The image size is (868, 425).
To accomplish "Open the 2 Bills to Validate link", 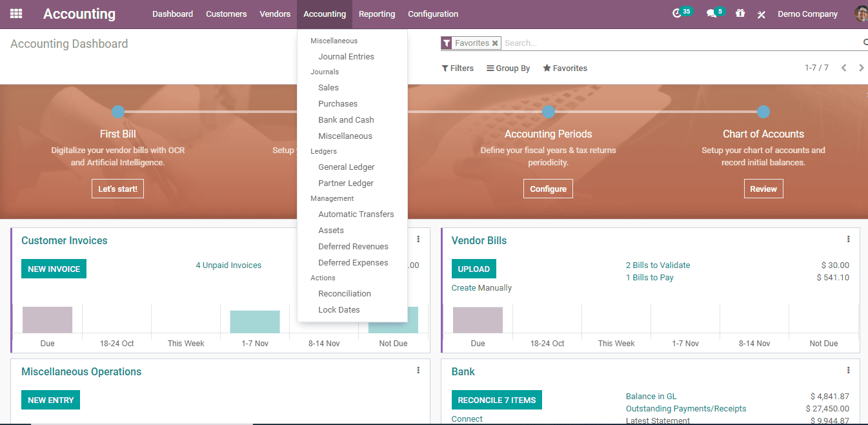I will pyautogui.click(x=658, y=265).
